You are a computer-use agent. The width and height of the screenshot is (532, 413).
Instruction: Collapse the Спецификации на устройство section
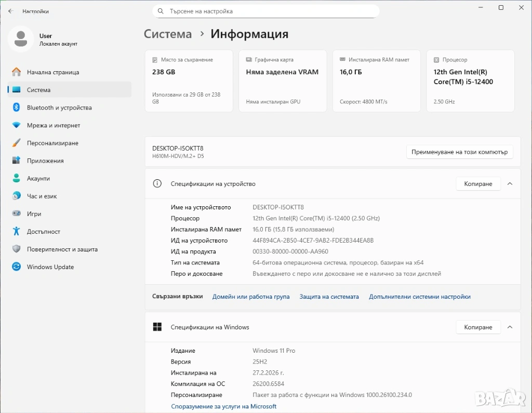point(510,184)
